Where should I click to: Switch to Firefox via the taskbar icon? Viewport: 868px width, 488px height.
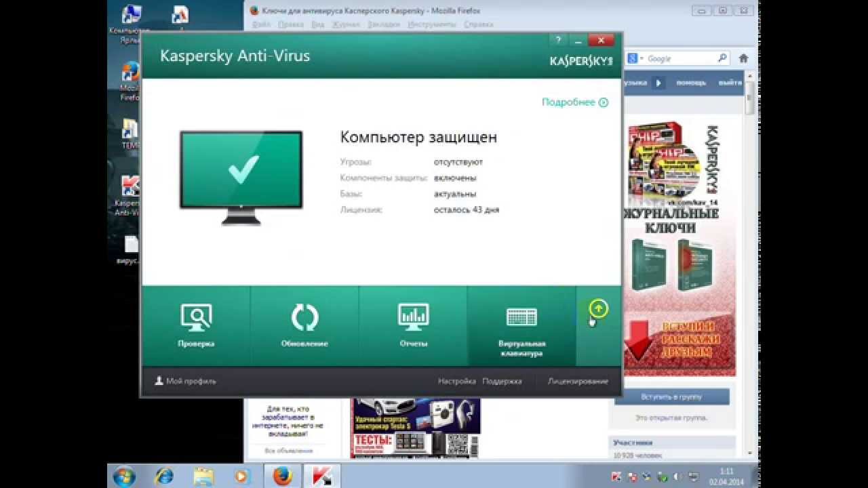[x=282, y=476]
